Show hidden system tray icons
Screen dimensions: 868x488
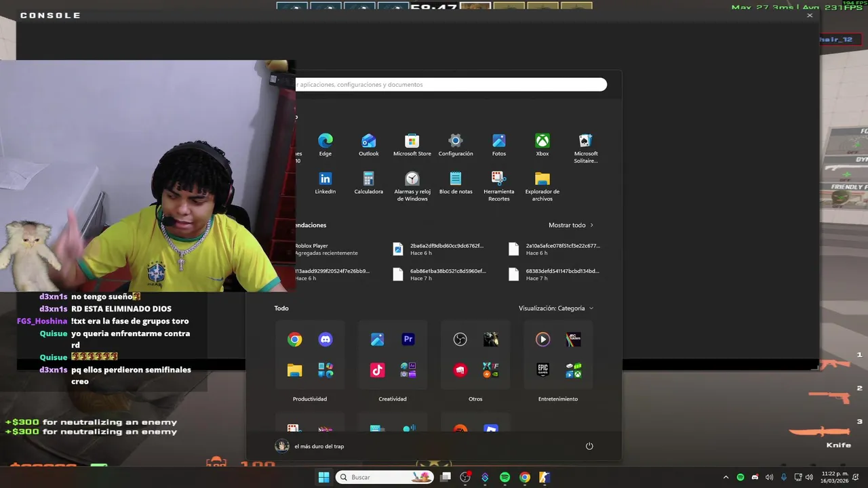pyautogui.click(x=726, y=477)
